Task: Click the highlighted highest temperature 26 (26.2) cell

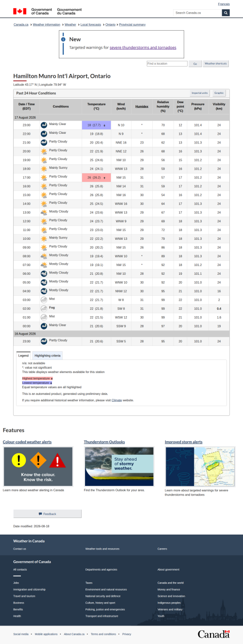Action: pyautogui.click(x=96, y=178)
